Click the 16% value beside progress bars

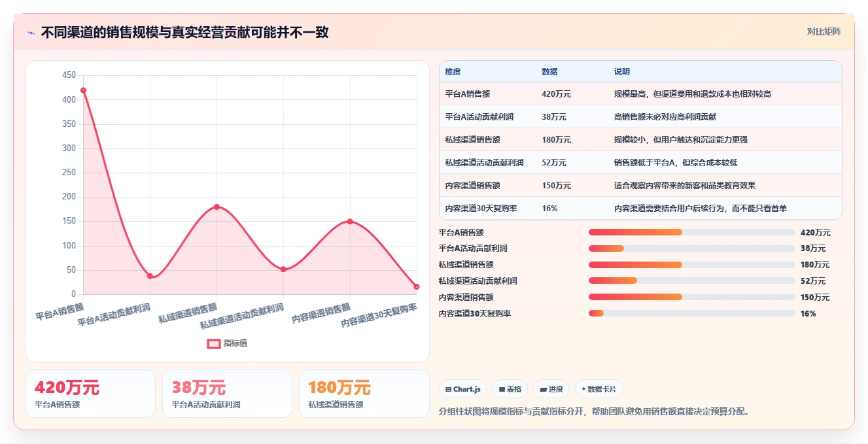(x=808, y=314)
